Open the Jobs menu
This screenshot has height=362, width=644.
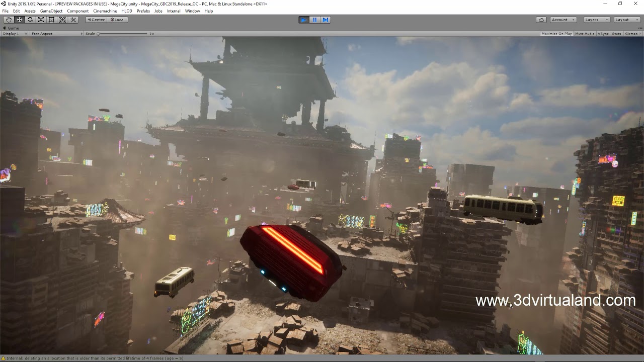coord(158,11)
